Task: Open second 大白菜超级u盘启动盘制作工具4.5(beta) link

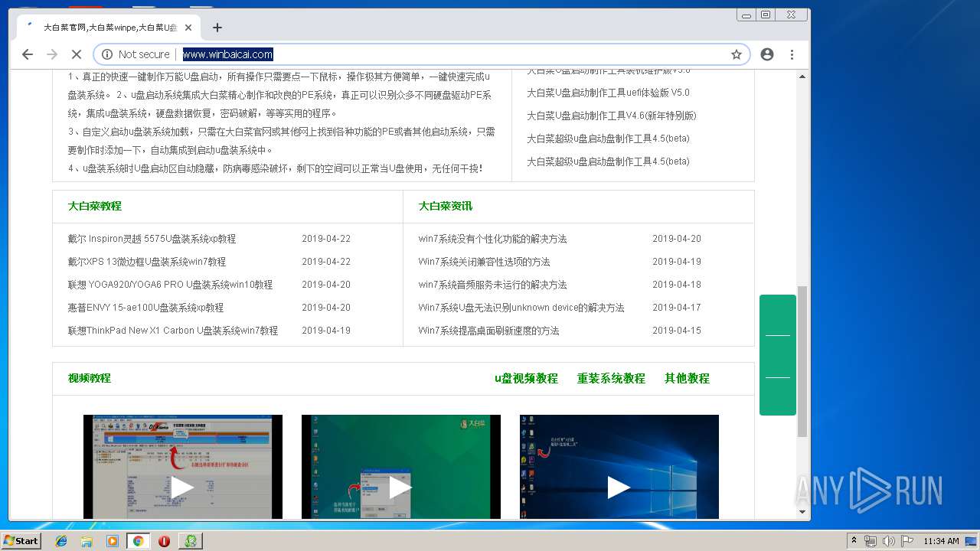Action: [x=608, y=161]
